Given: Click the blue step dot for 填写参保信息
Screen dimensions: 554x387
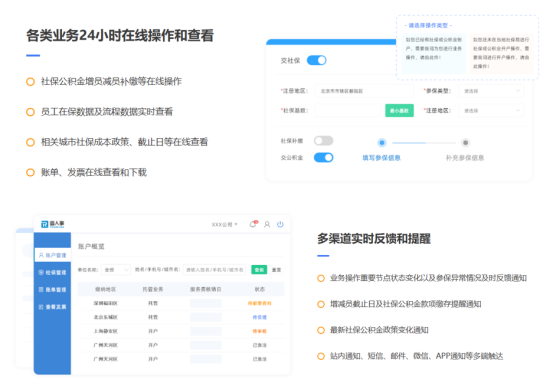Looking at the screenshot, I should 382,143.
